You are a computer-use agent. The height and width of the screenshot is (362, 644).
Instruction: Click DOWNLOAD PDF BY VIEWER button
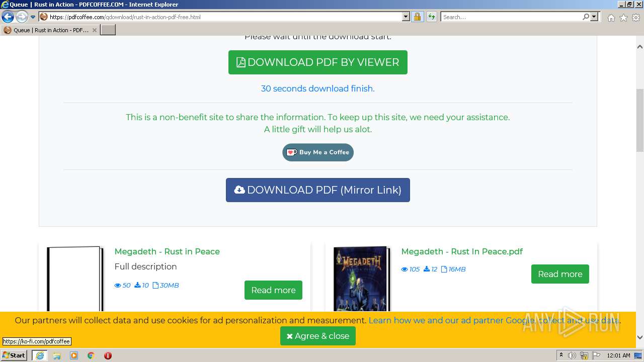point(318,62)
